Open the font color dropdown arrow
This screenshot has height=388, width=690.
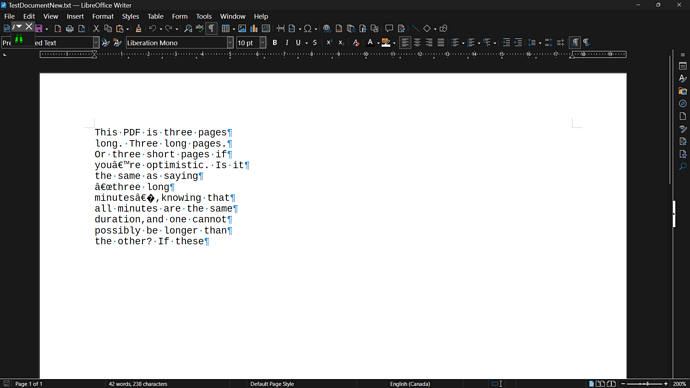(378, 43)
